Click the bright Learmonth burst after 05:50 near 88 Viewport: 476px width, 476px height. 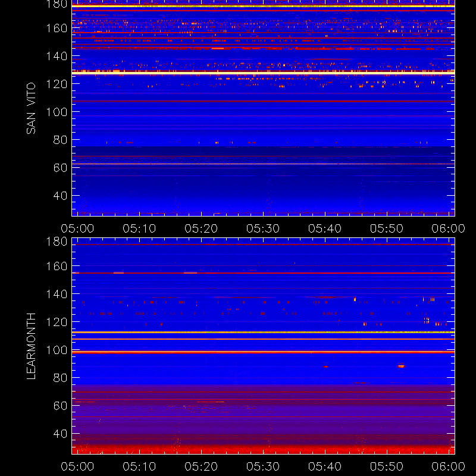[401, 366]
